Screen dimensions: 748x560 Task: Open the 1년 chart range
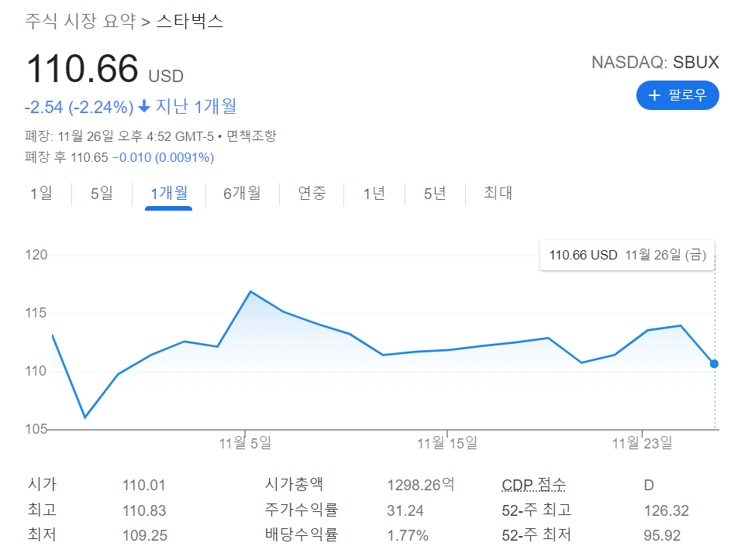(x=374, y=194)
